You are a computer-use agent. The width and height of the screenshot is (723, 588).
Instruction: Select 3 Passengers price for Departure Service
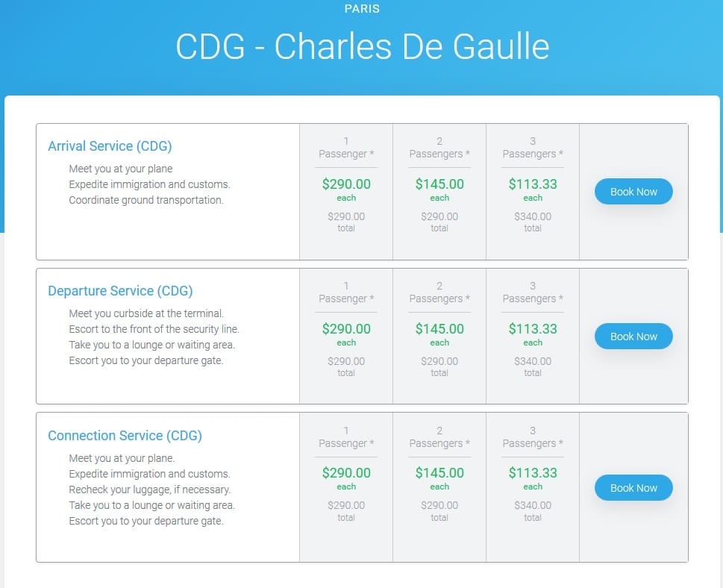coord(533,329)
